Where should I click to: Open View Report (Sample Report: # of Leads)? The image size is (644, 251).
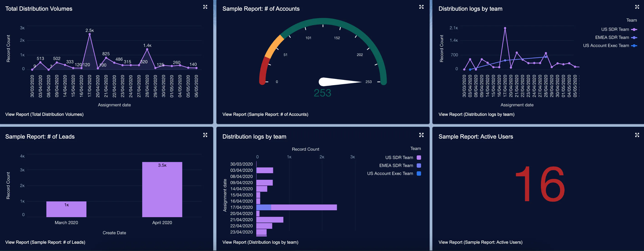point(45,242)
